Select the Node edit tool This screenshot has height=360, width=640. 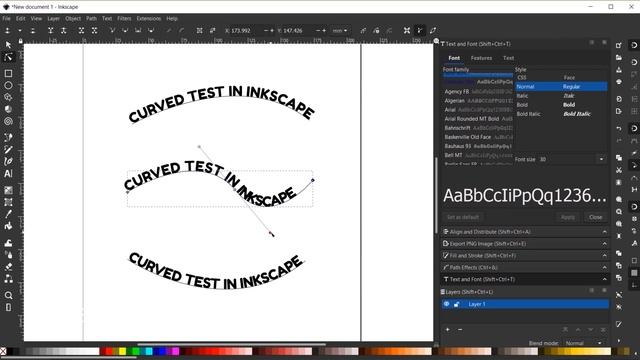(8, 57)
